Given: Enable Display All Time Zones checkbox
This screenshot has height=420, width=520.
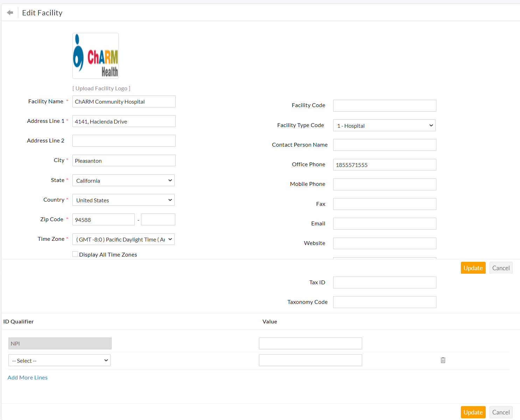Looking at the screenshot, I should [75, 254].
